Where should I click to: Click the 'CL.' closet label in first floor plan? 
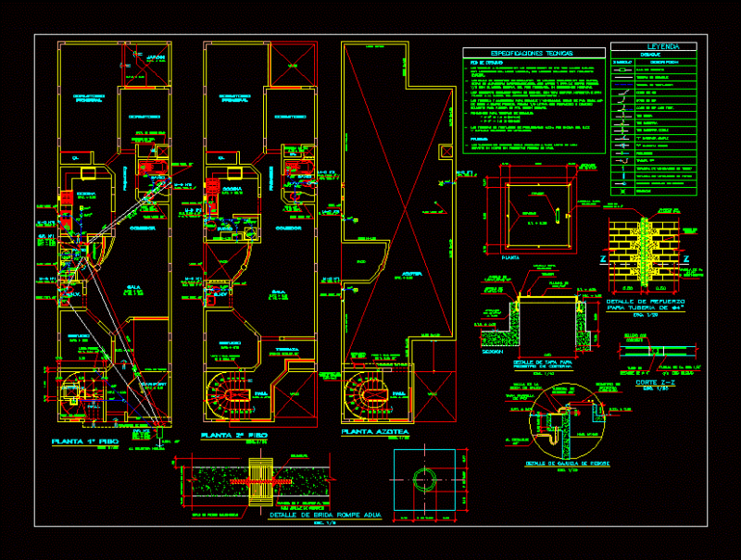pos(75,158)
